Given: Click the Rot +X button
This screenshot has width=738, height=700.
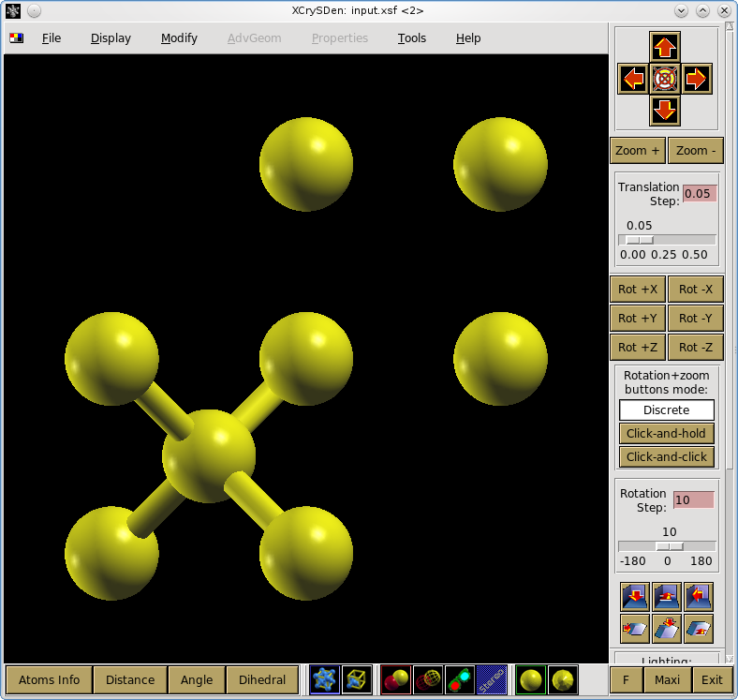Looking at the screenshot, I should 638,290.
